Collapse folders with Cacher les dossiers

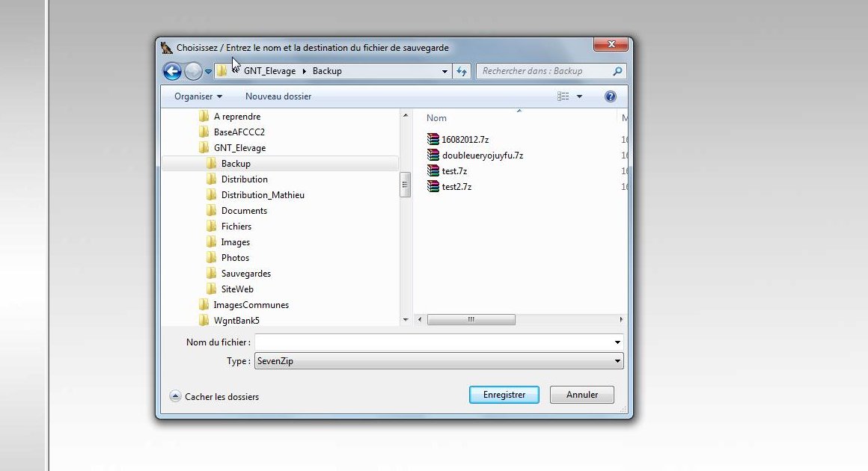[x=214, y=396]
